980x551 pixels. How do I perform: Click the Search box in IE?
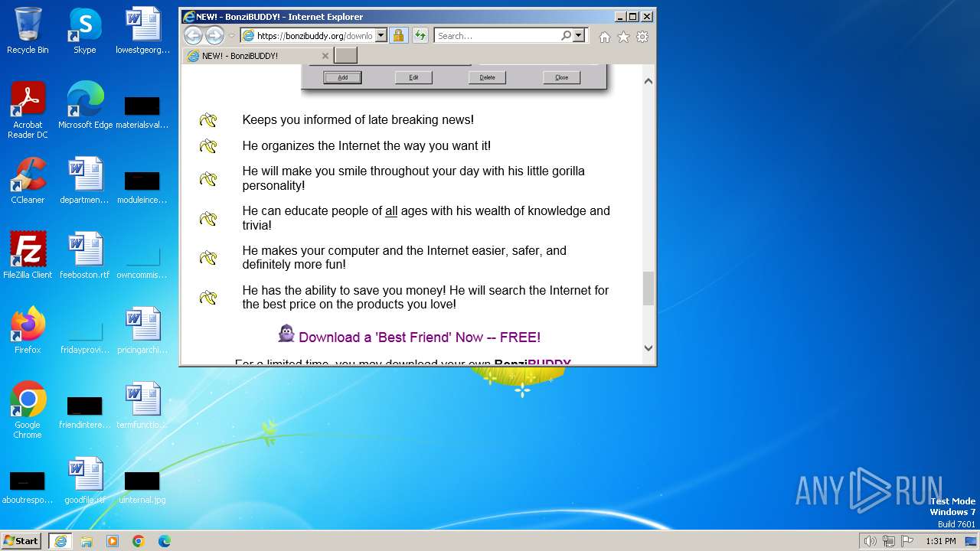tap(498, 35)
